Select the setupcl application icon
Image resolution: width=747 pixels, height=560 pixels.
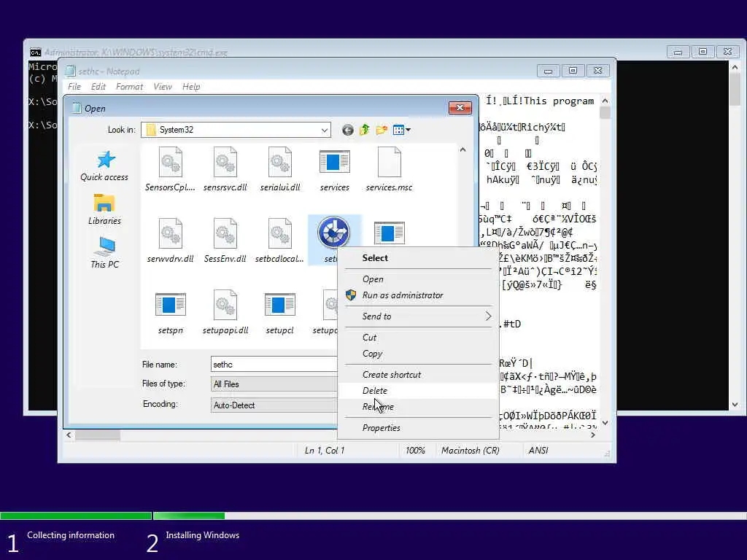click(x=279, y=305)
